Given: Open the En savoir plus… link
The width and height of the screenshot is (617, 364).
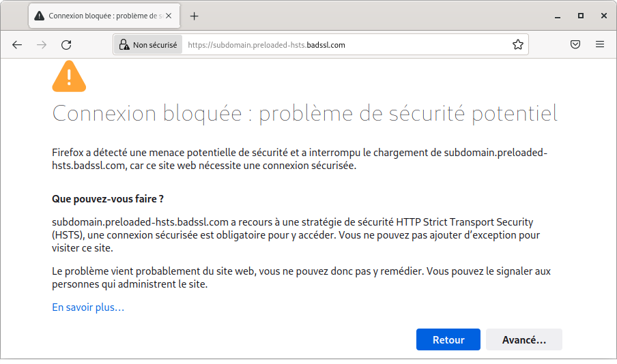Looking at the screenshot, I should (x=88, y=307).
